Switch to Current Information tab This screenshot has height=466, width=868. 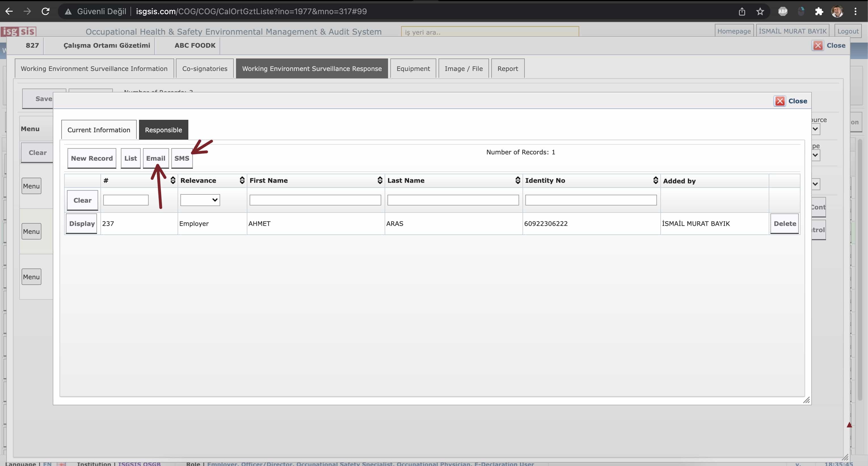coord(99,130)
